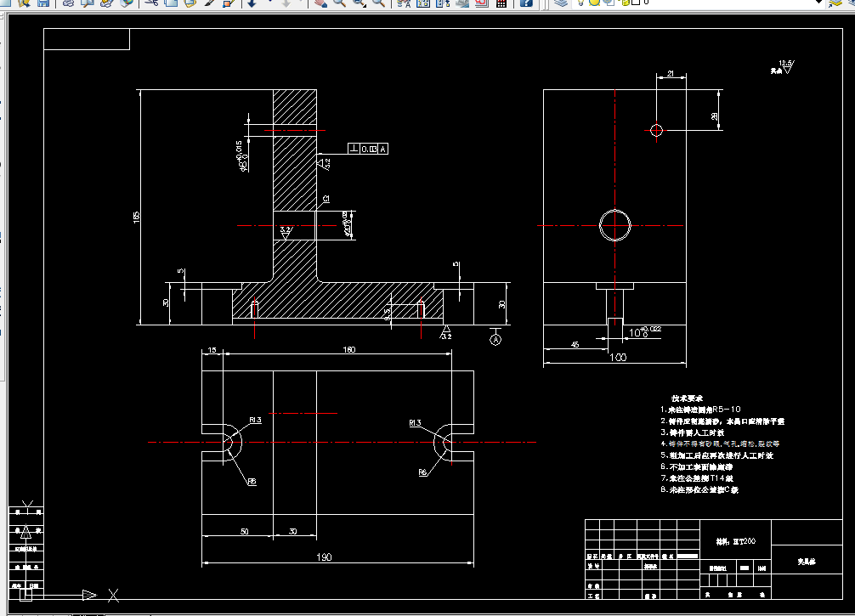The height and width of the screenshot is (616, 855).
Task: Open the Zoom Window flyout magnifier
Action: pyautogui.click(x=359, y=3)
